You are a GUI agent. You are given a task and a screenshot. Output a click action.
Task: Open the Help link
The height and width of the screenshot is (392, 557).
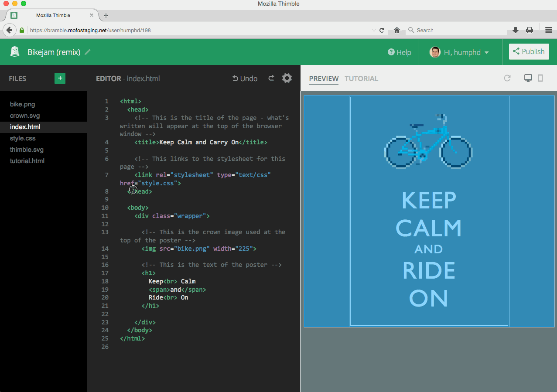[x=399, y=52]
